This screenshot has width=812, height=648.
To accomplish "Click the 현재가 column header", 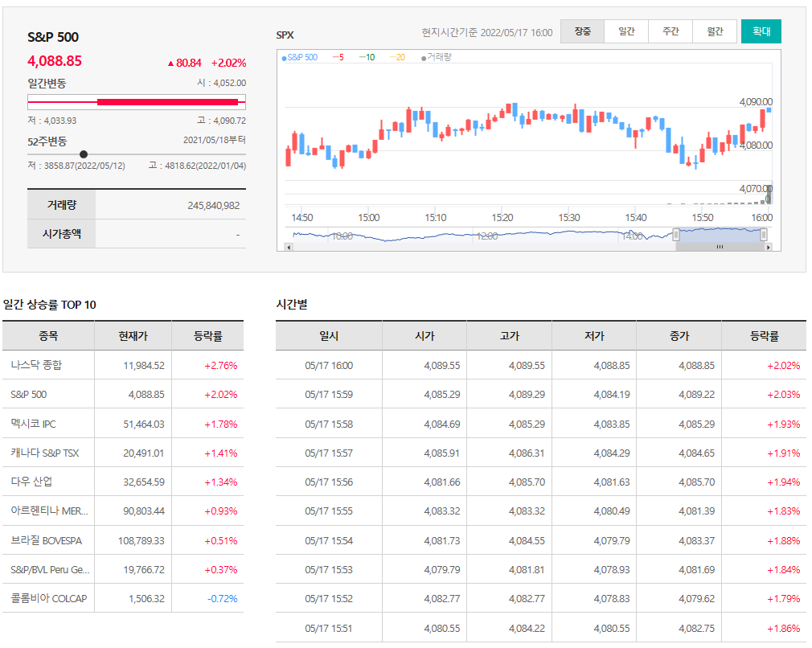I will [x=133, y=335].
